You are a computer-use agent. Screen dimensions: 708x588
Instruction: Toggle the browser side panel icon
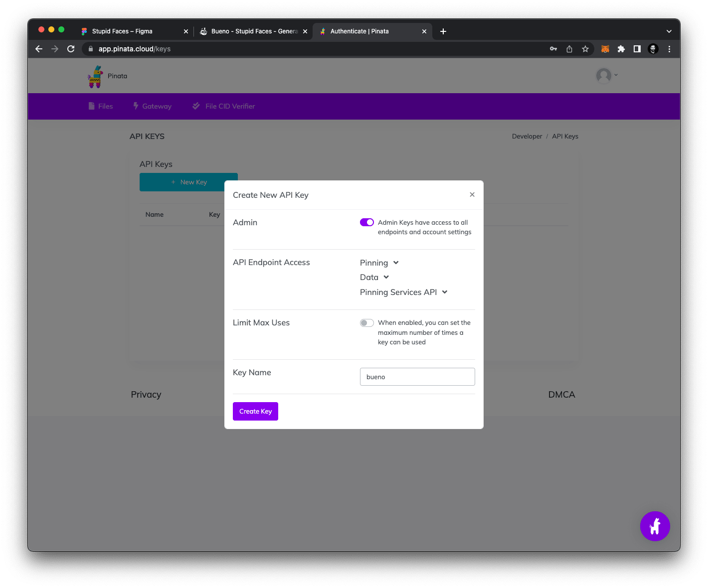[637, 49]
